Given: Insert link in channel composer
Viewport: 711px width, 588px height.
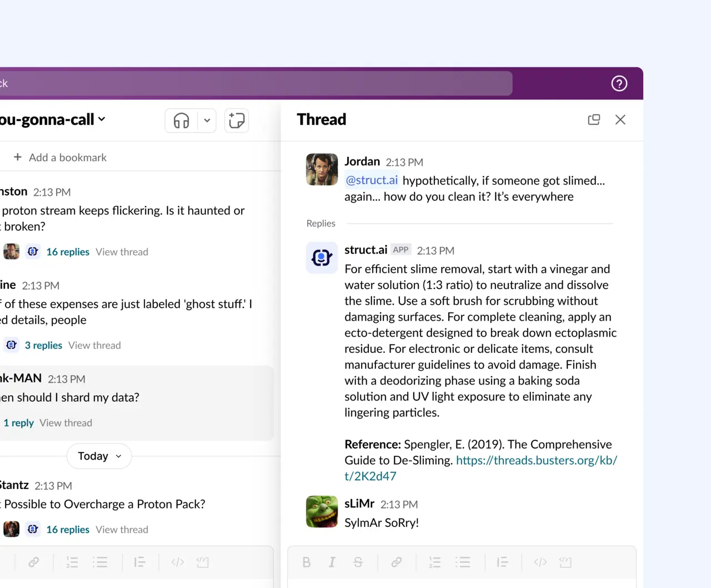Looking at the screenshot, I should [x=34, y=562].
